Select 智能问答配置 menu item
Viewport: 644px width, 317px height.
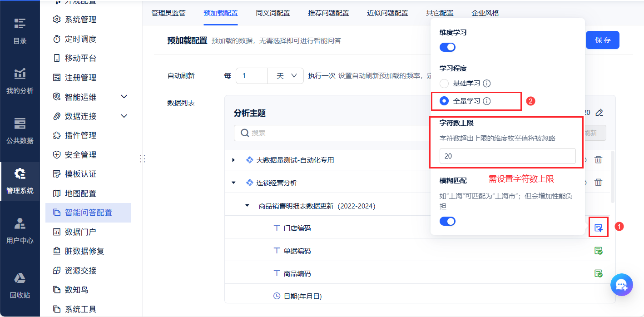[x=88, y=213]
